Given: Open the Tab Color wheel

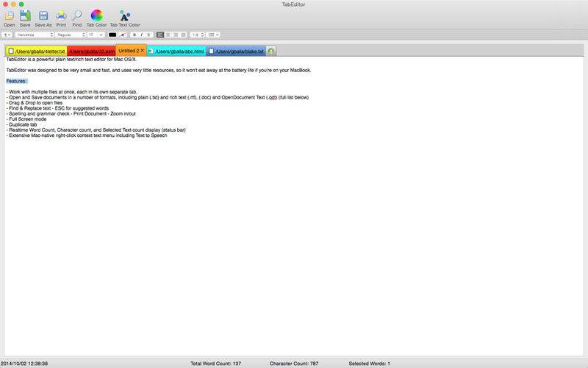Looking at the screenshot, I should pos(96,15).
